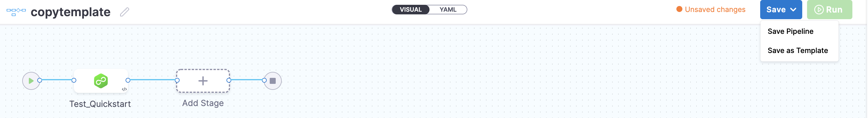Click the copytemplate pipeline title
This screenshot has width=868, height=118.
point(70,12)
